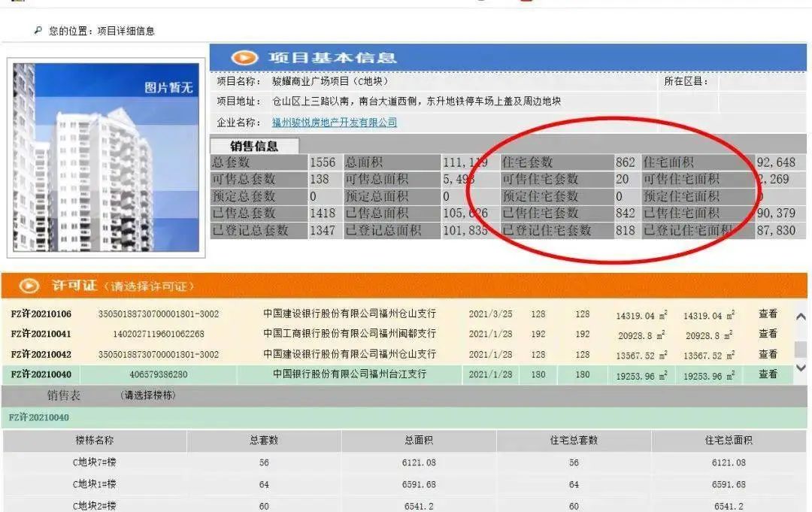Click the 已售住宅套数 value 842

point(625,213)
